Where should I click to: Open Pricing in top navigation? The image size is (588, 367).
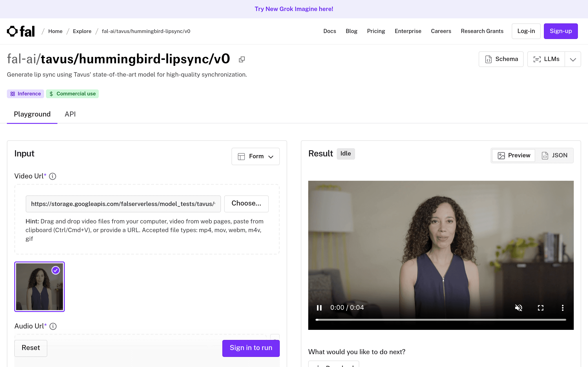click(x=376, y=31)
